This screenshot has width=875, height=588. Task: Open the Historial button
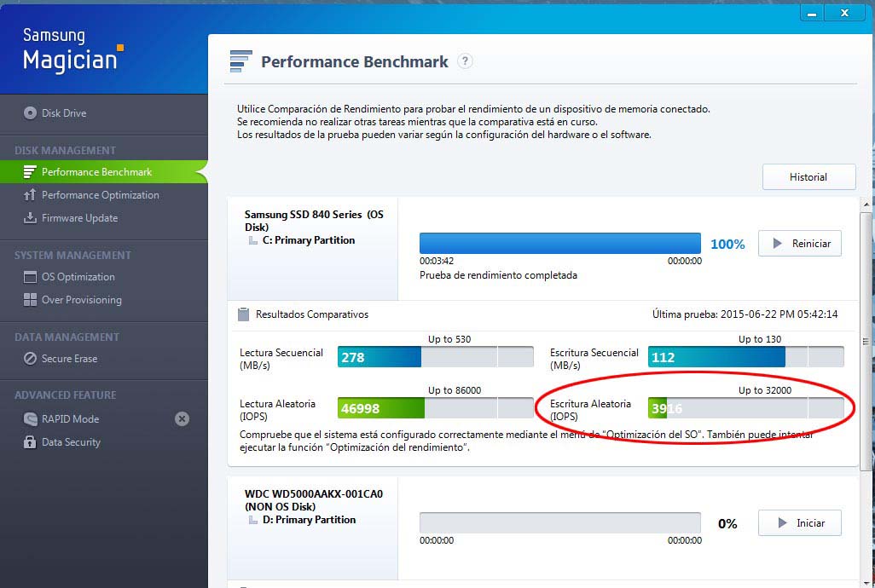point(808,177)
